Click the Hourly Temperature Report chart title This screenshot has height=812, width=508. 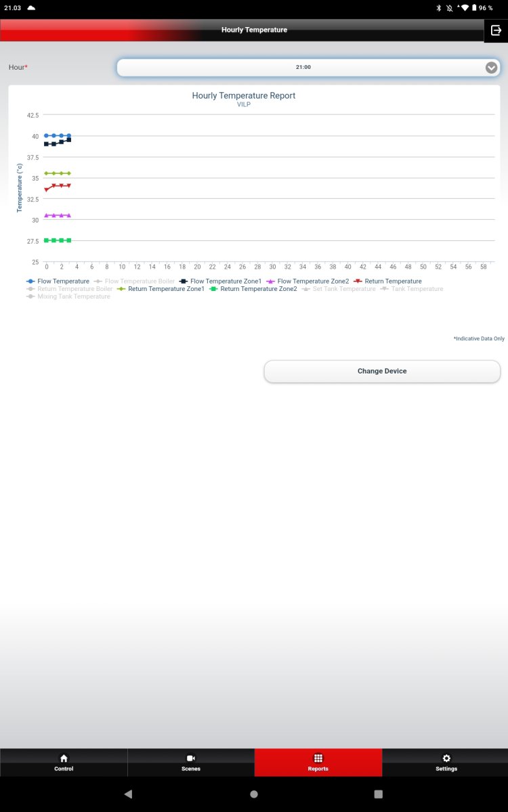click(244, 95)
